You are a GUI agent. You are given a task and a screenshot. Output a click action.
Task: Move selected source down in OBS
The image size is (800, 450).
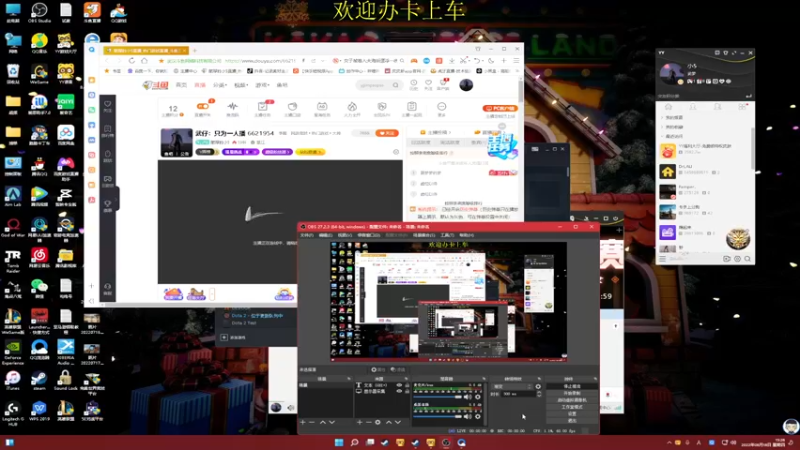(398, 422)
